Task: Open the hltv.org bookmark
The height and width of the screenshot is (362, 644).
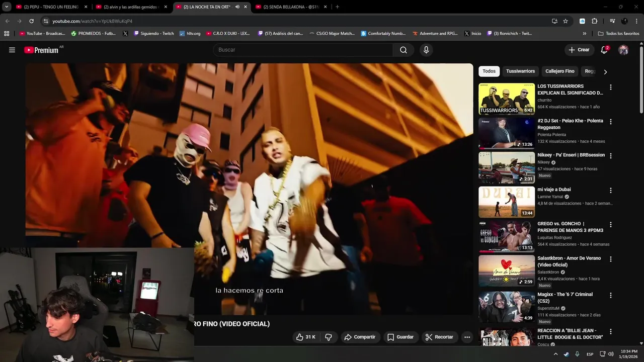Action: (x=190, y=34)
